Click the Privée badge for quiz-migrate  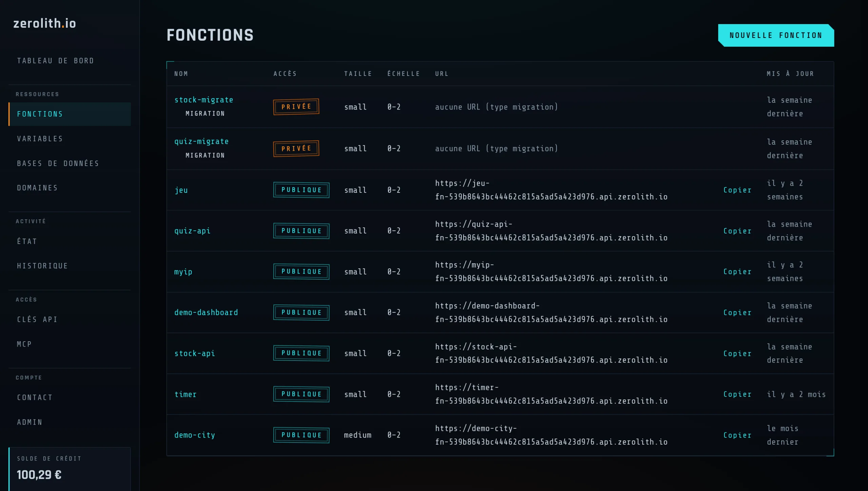click(x=296, y=149)
